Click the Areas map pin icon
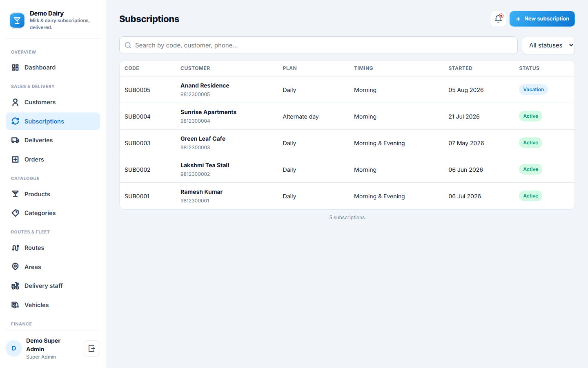Image resolution: width=588 pixels, height=368 pixels. (16, 267)
